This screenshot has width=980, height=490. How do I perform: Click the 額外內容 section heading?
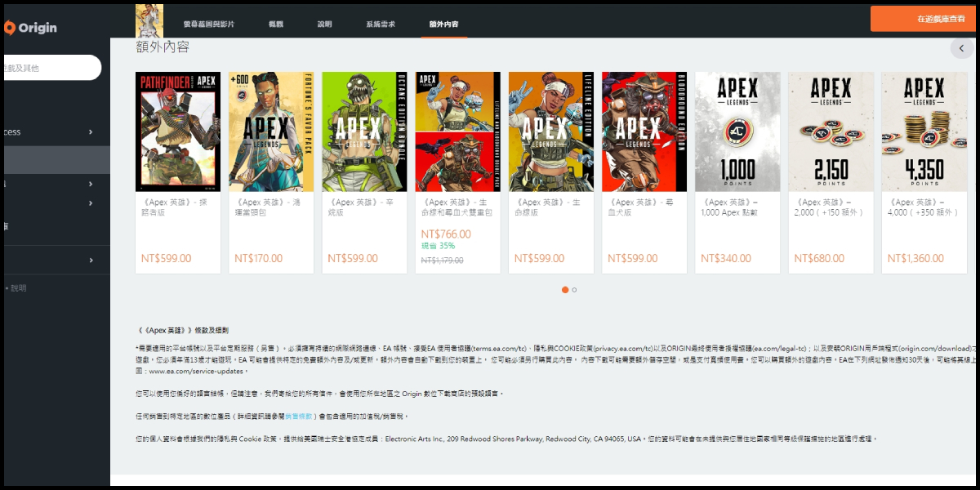click(x=163, y=47)
